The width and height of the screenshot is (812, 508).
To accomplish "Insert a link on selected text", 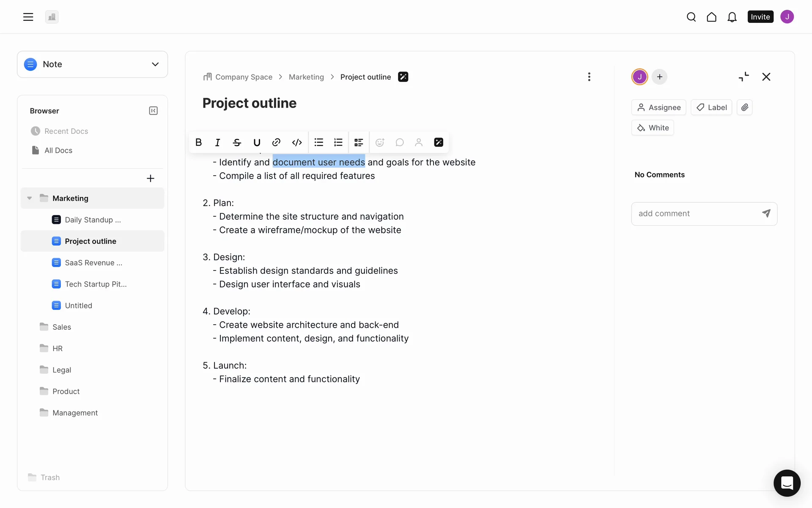I will point(276,142).
